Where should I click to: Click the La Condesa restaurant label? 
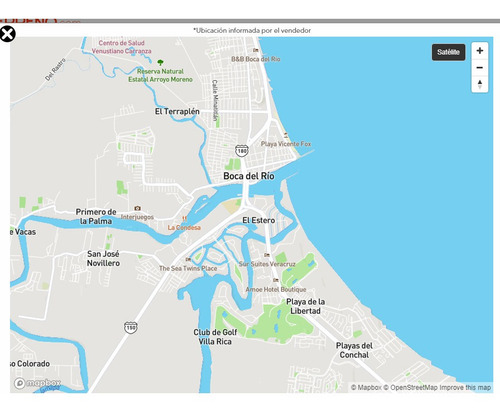184,228
